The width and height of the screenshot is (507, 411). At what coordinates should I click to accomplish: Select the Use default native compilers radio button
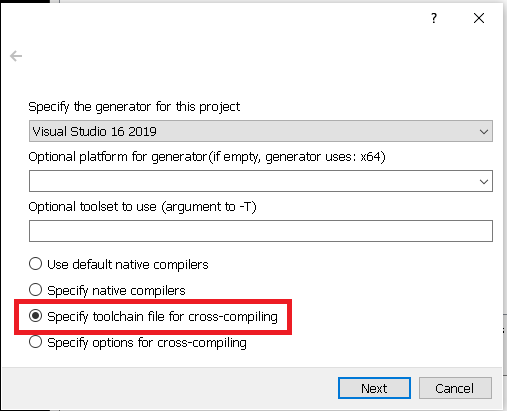pos(35,264)
